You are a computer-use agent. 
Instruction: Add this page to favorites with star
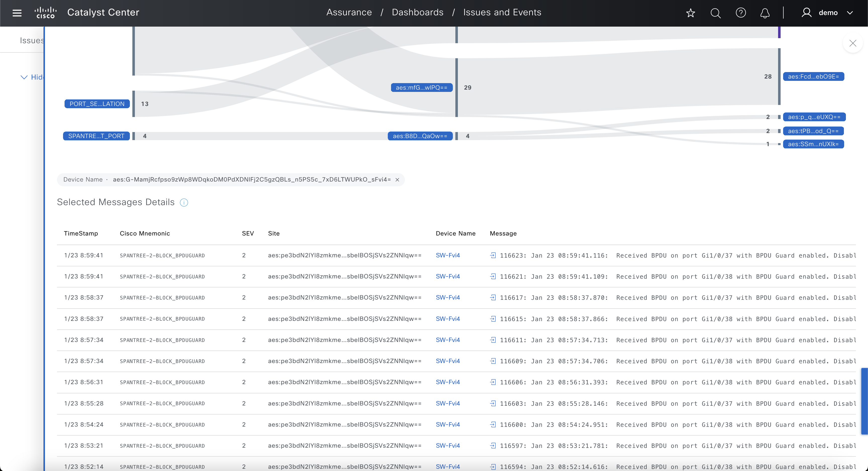click(x=690, y=13)
